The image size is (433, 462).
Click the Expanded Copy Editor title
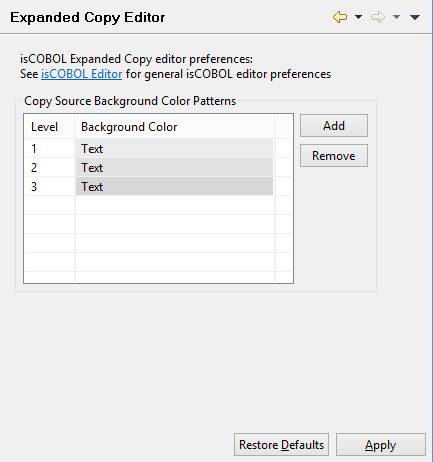(88, 17)
